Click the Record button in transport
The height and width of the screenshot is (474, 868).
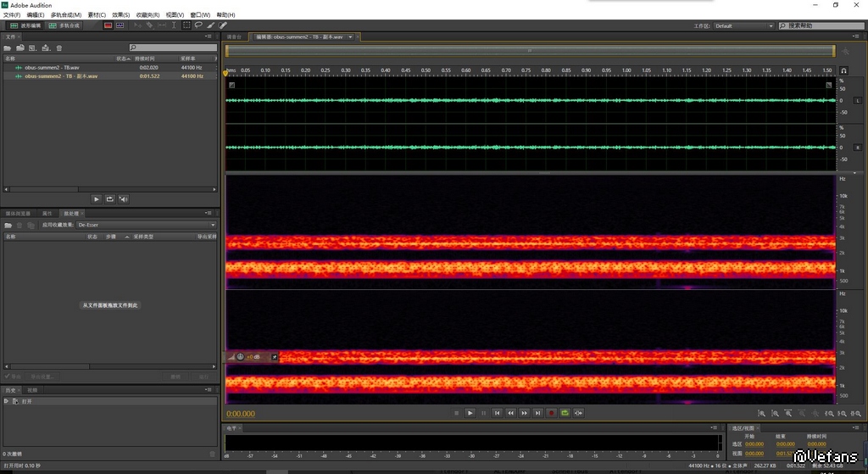coord(551,413)
